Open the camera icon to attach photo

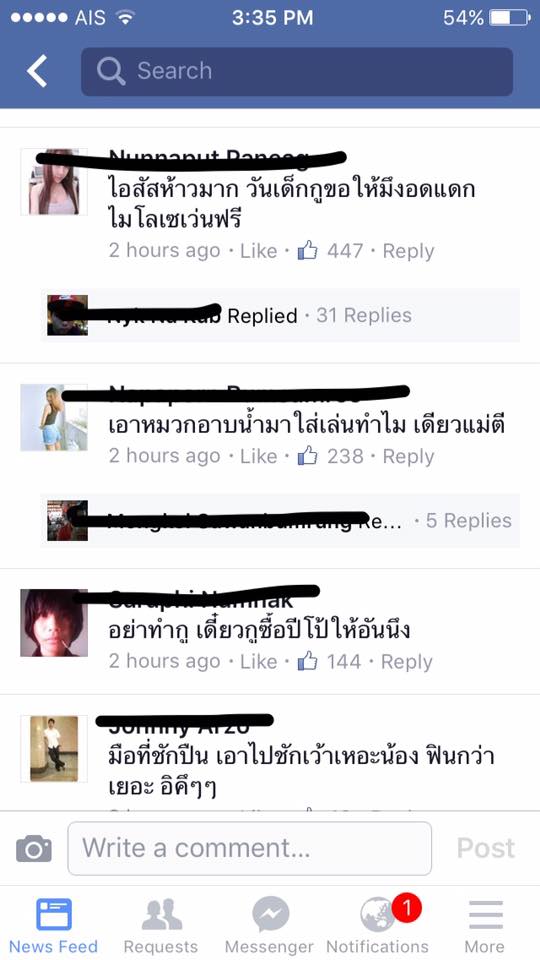[34, 849]
